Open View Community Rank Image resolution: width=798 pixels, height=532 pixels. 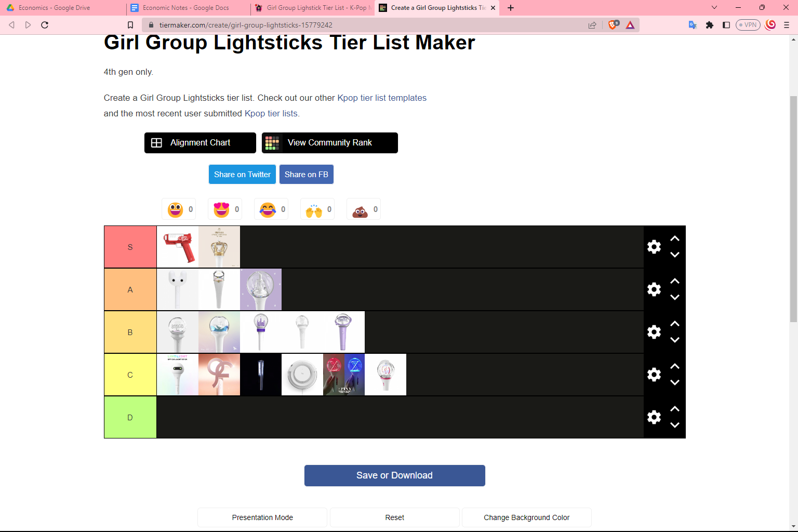point(330,143)
